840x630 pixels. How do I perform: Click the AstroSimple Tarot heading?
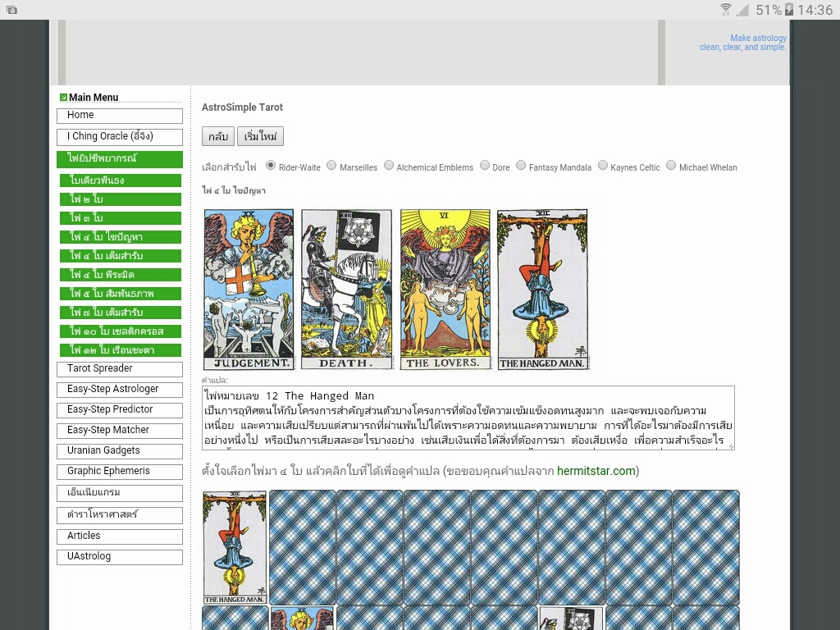click(242, 107)
